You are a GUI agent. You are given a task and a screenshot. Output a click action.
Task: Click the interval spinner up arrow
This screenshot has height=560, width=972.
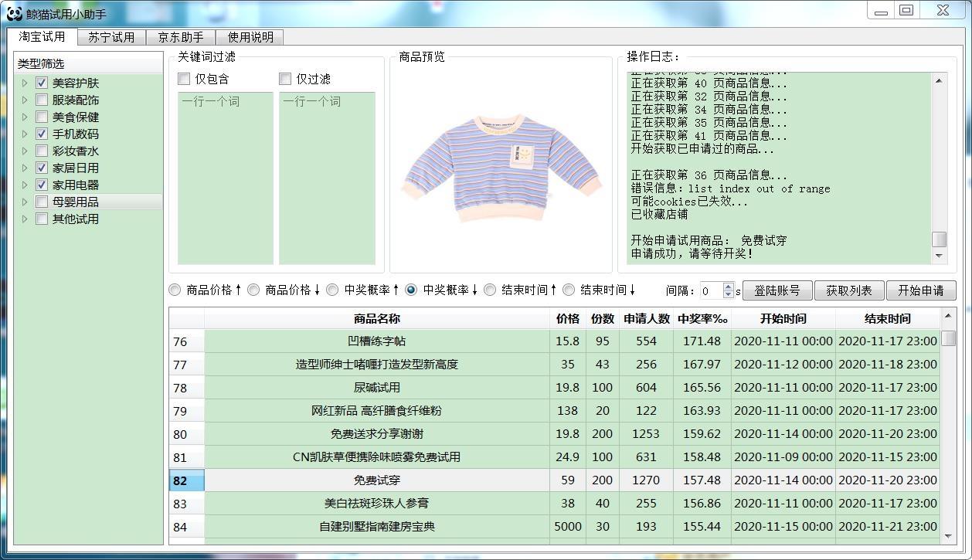pyautogui.click(x=728, y=286)
